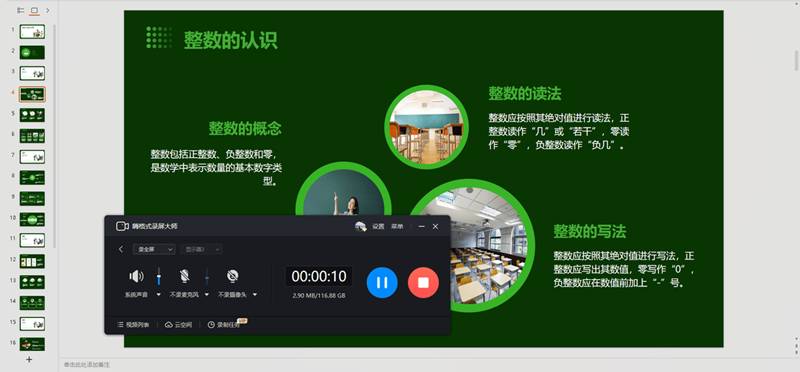Click the heading 整数的写法

tap(590, 231)
